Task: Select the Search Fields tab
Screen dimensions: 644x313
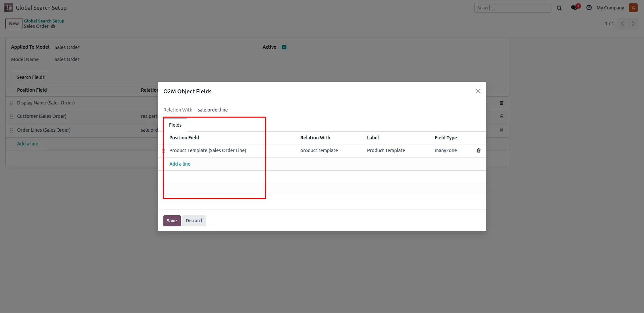Action: 31,77
